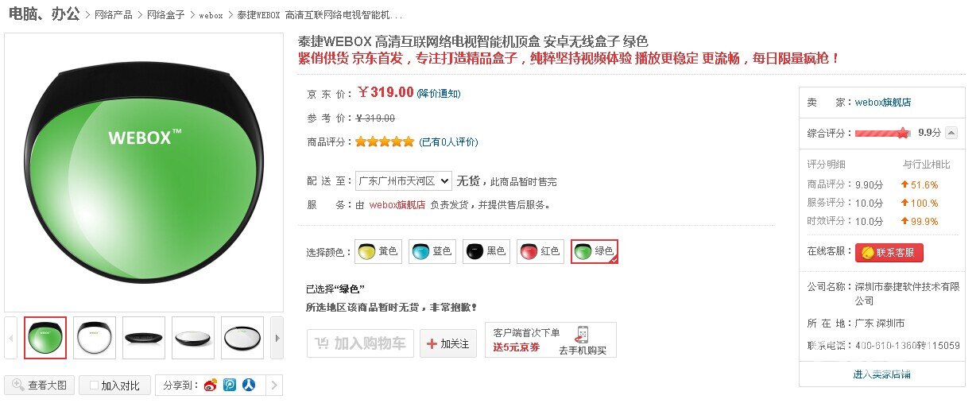Check the 加入对比 compare checkbox
The width and height of the screenshot is (980, 407).
point(94,386)
